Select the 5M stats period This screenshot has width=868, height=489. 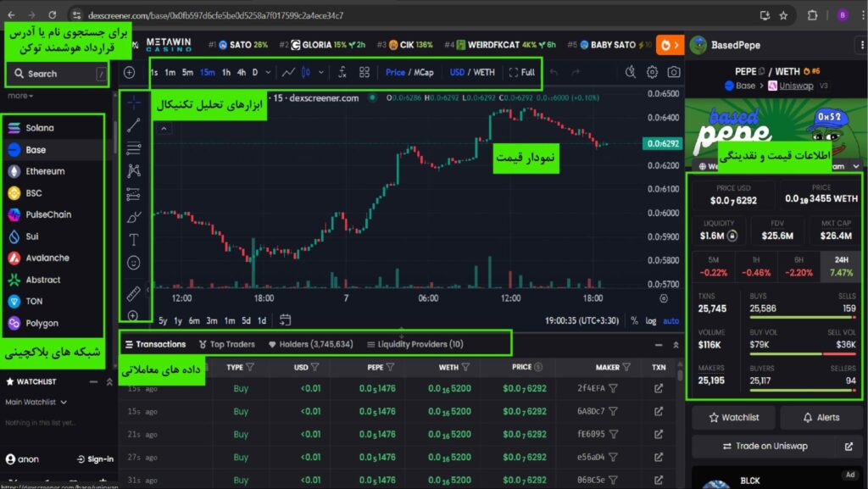pos(714,266)
